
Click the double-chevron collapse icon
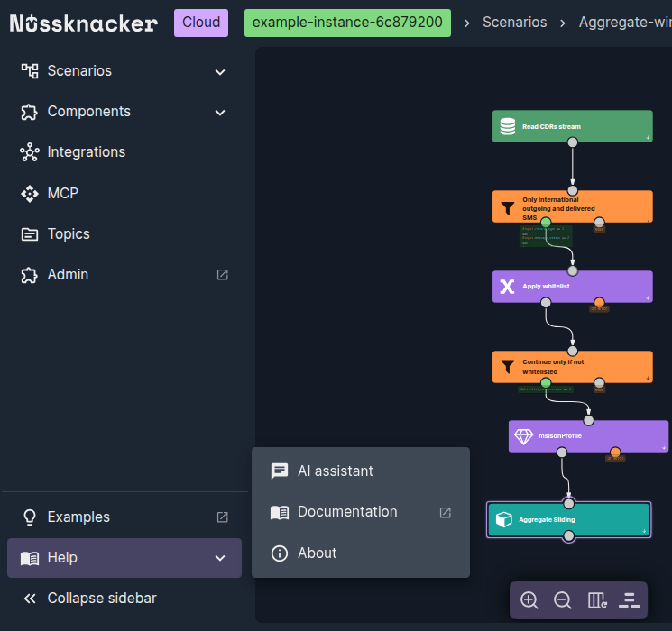pyautogui.click(x=30, y=599)
